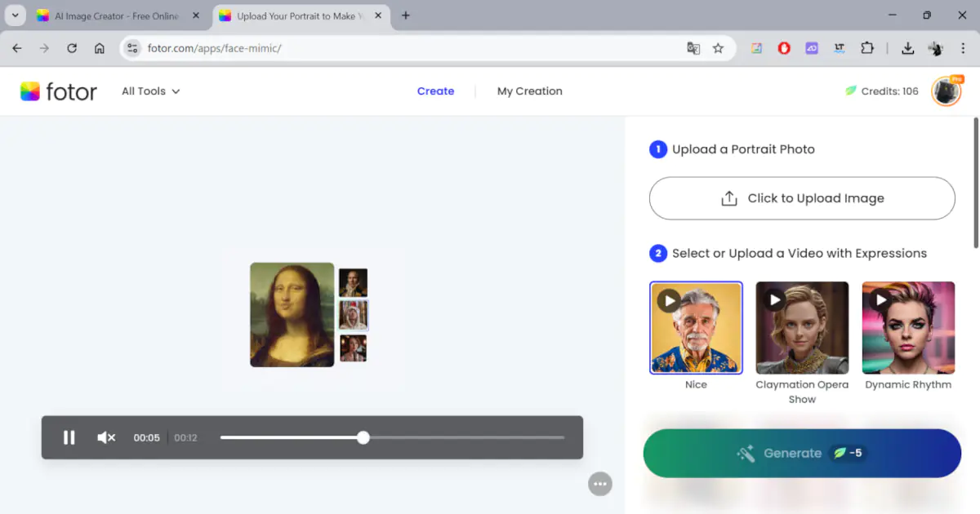Expand the All Tools dropdown
Screen dimensions: 980x514
150,91
